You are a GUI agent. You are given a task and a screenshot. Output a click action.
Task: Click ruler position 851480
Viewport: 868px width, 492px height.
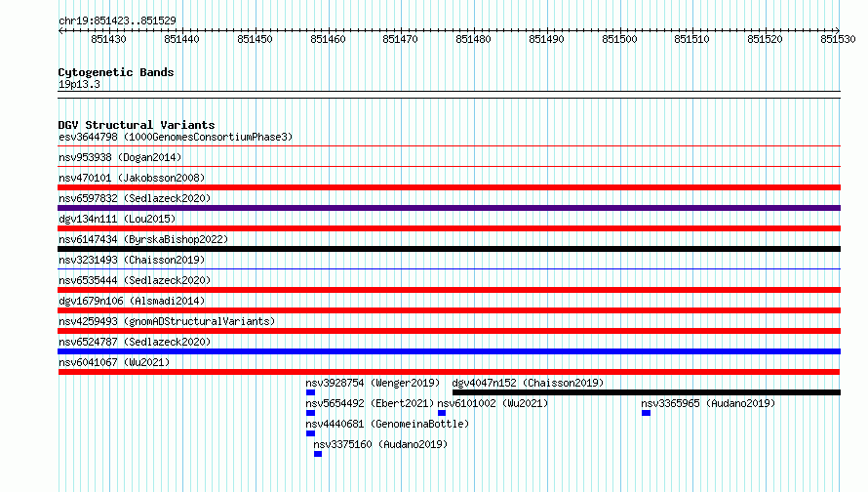pos(473,39)
